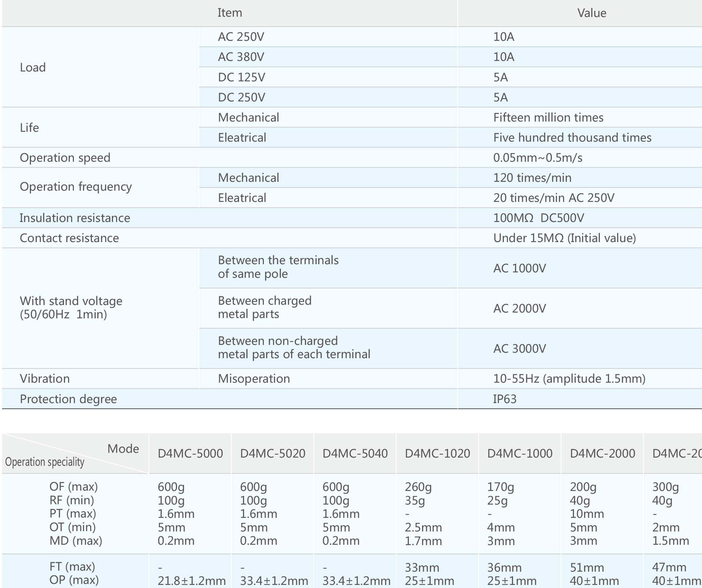Select 'With stand voltage' row label
Image resolution: width=702 pixels, height=588 pixels.
(x=71, y=307)
